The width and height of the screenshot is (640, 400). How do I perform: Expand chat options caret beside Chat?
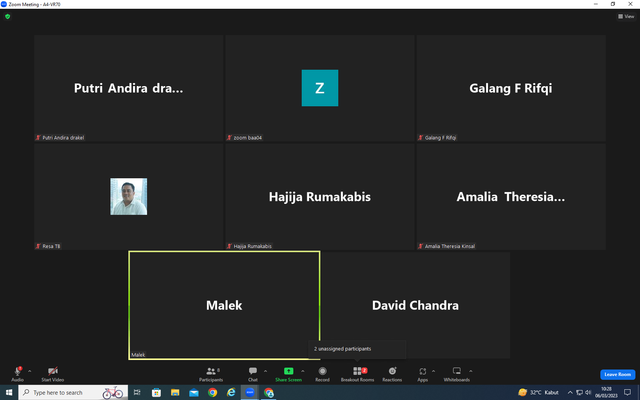pos(265,371)
